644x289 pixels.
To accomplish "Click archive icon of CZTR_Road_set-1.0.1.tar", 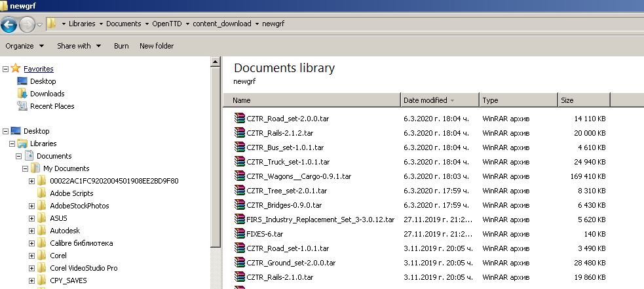I will [239, 248].
